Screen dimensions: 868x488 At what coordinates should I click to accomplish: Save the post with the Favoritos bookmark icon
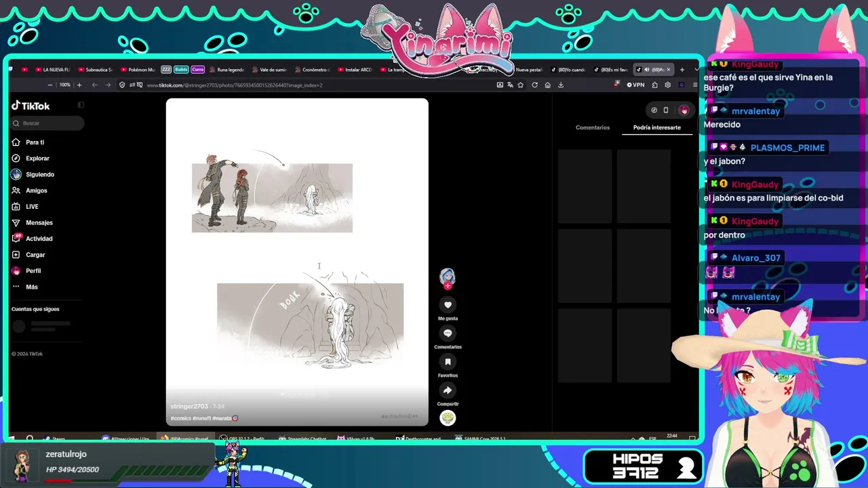tap(448, 362)
